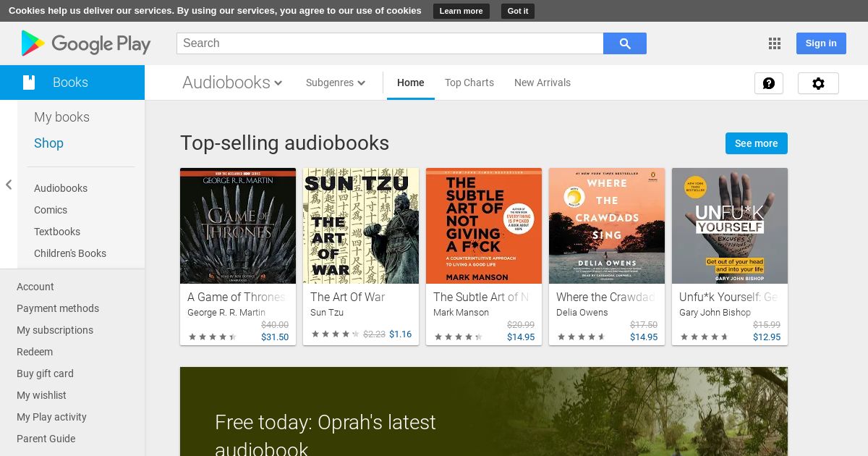The image size is (868, 456).
Task: Click Learn more in cookie banner
Action: [461, 11]
